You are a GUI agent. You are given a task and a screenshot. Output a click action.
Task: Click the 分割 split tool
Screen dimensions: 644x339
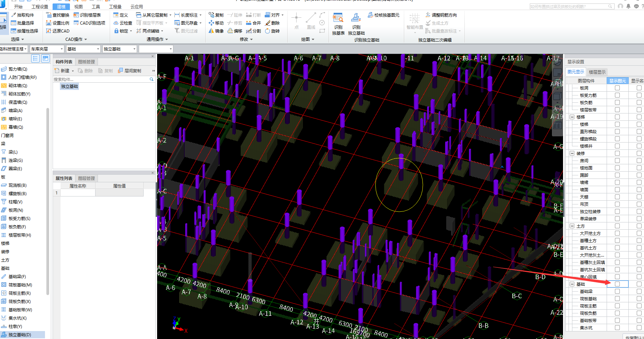click(x=253, y=31)
